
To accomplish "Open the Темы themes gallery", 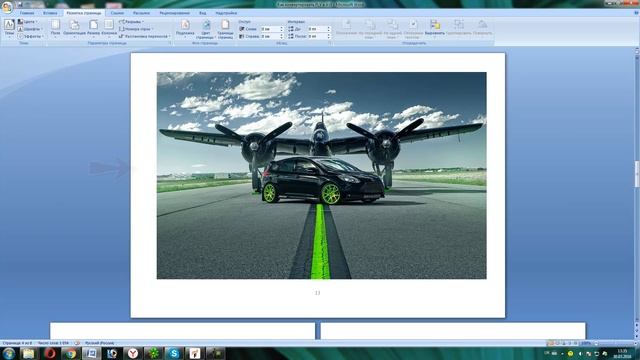I will (9, 28).
